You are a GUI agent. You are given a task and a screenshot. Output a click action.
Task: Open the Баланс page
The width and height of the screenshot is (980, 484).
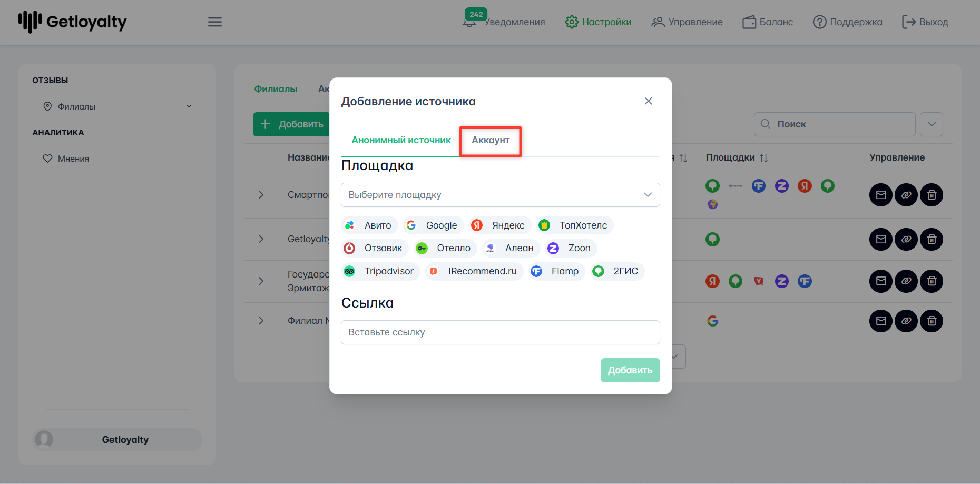click(x=768, y=22)
